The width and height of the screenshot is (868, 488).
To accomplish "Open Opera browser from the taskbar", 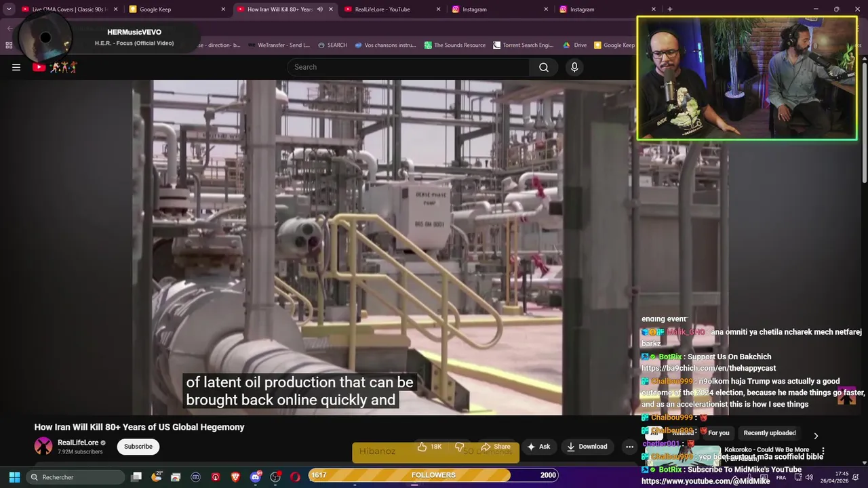I will tap(295, 477).
